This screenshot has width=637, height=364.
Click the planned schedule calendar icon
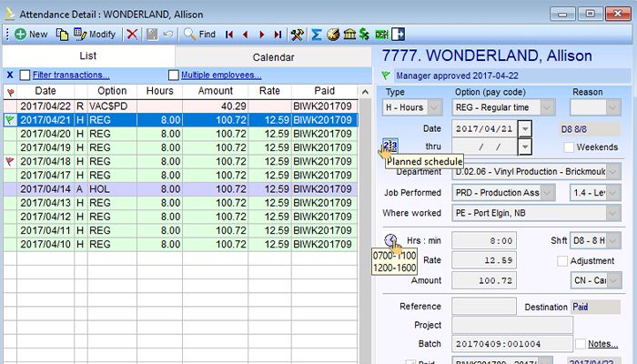click(x=390, y=146)
